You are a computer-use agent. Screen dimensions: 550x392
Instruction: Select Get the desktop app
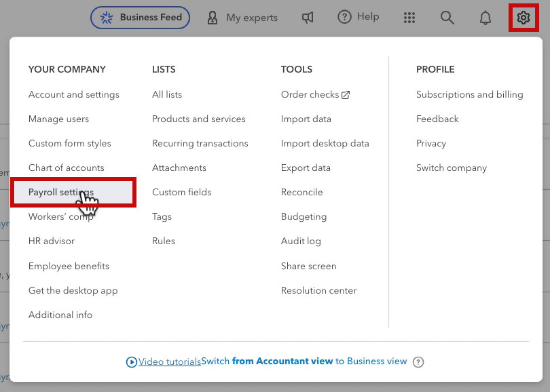pyautogui.click(x=73, y=290)
